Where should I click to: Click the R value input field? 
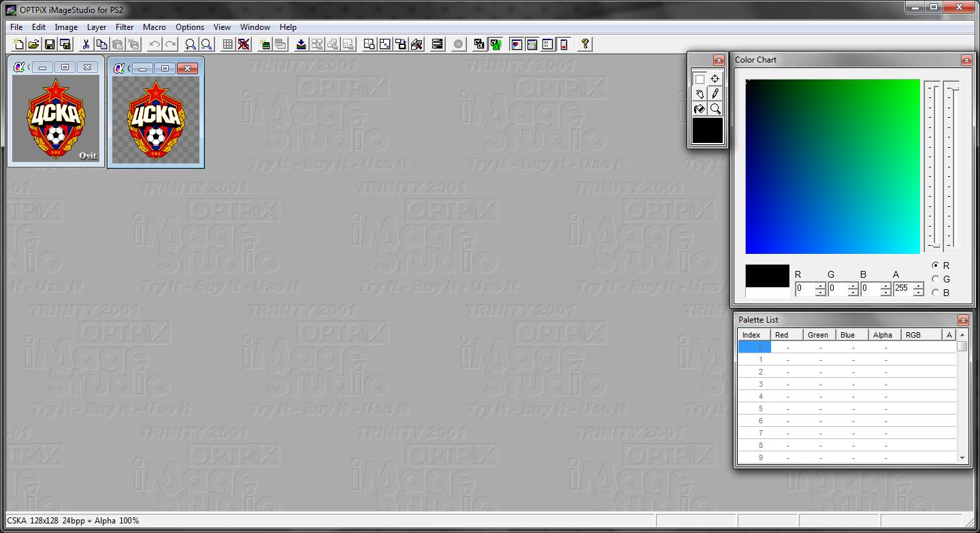805,289
